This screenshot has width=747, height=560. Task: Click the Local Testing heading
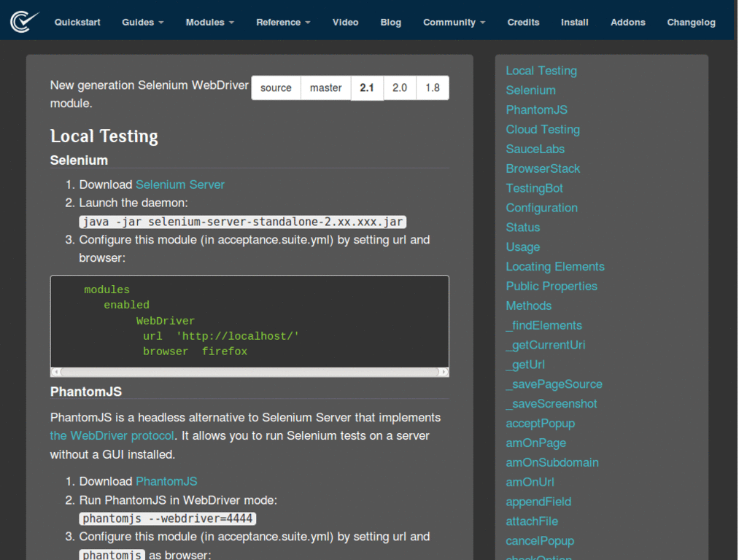[104, 136]
